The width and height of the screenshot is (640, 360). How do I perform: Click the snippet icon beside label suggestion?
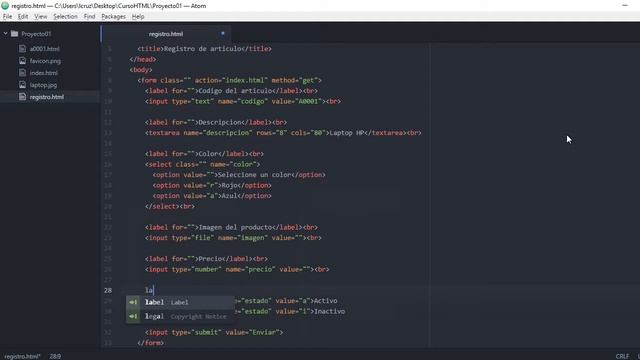pos(133,302)
